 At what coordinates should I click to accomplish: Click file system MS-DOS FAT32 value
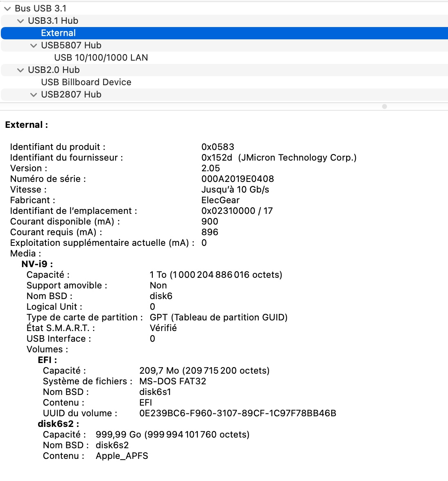[x=173, y=381]
